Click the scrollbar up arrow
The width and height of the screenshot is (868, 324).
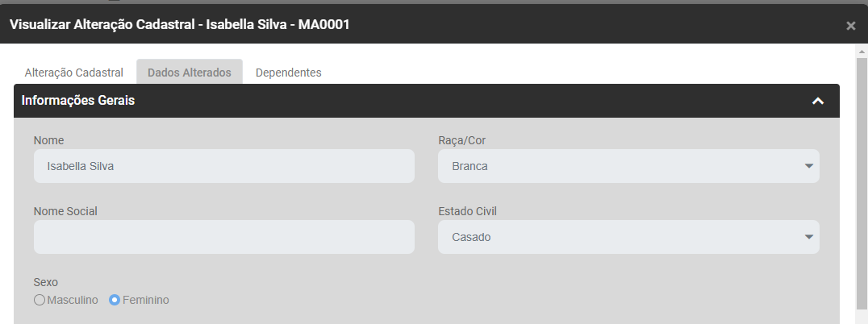click(x=862, y=50)
